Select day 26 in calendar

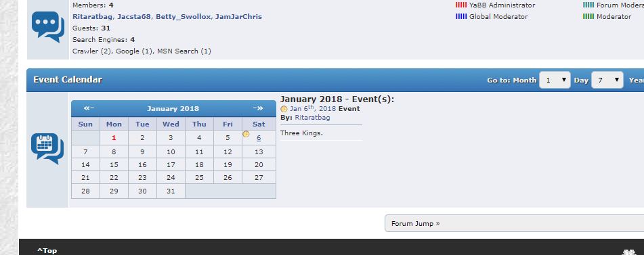(x=228, y=178)
